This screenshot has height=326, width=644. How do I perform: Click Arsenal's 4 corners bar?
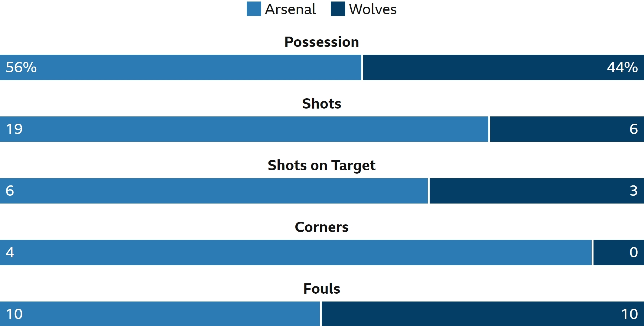click(x=296, y=253)
